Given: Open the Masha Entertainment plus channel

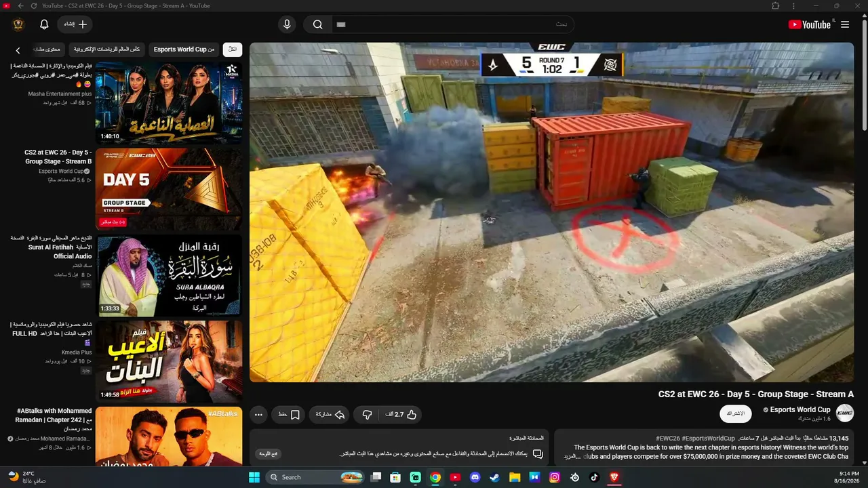Looking at the screenshot, I should 60,94.
